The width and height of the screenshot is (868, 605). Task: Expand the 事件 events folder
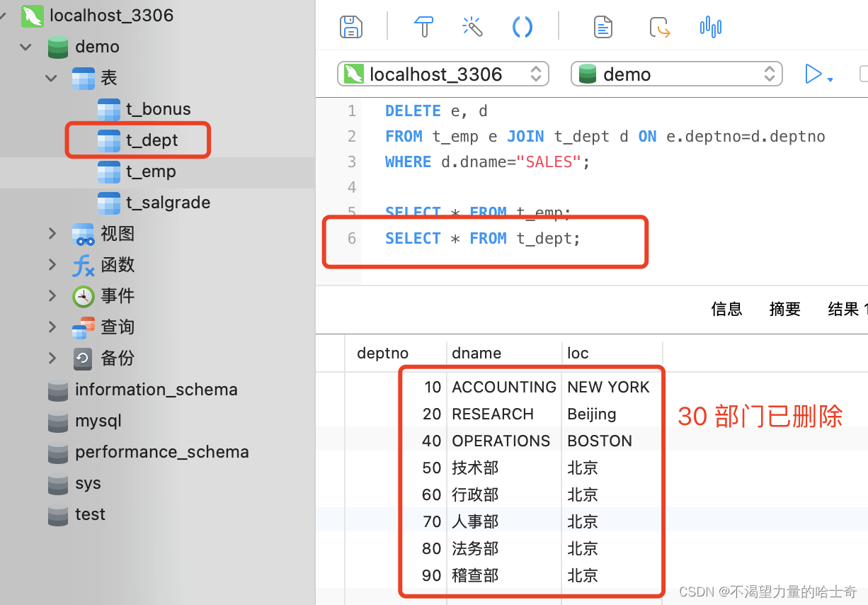point(52,295)
